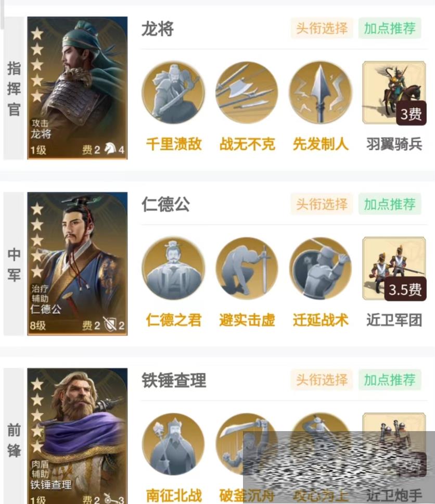Select the 南征北战 skill icon
Screen dimensions: 435x504
pos(173,445)
